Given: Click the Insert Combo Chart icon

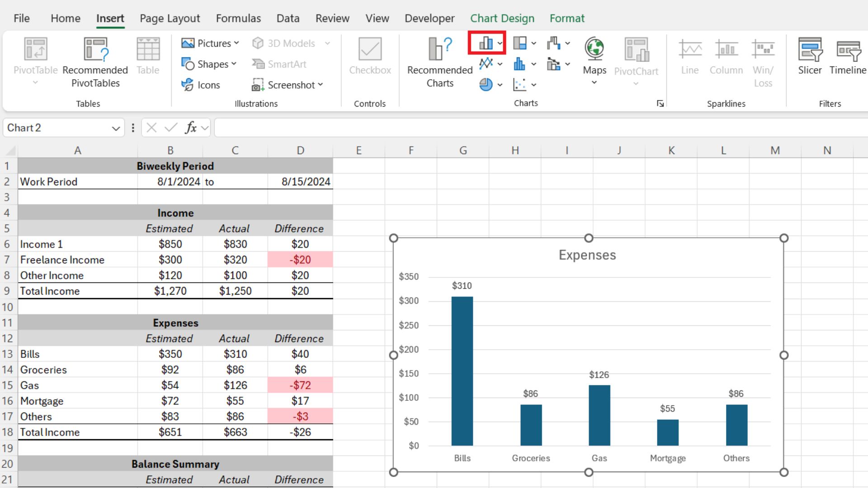Looking at the screenshot, I should pyautogui.click(x=554, y=64).
